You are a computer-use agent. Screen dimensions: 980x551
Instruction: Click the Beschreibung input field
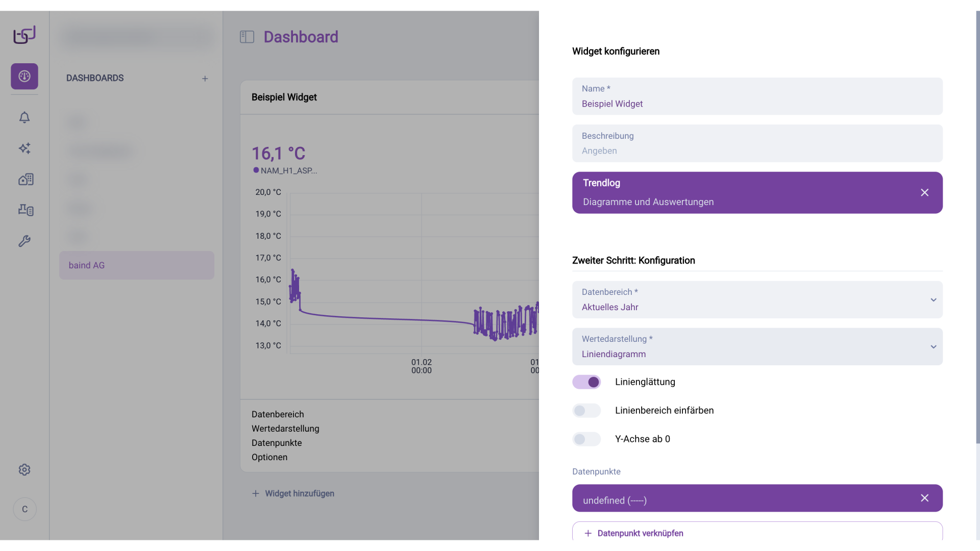[x=757, y=151]
